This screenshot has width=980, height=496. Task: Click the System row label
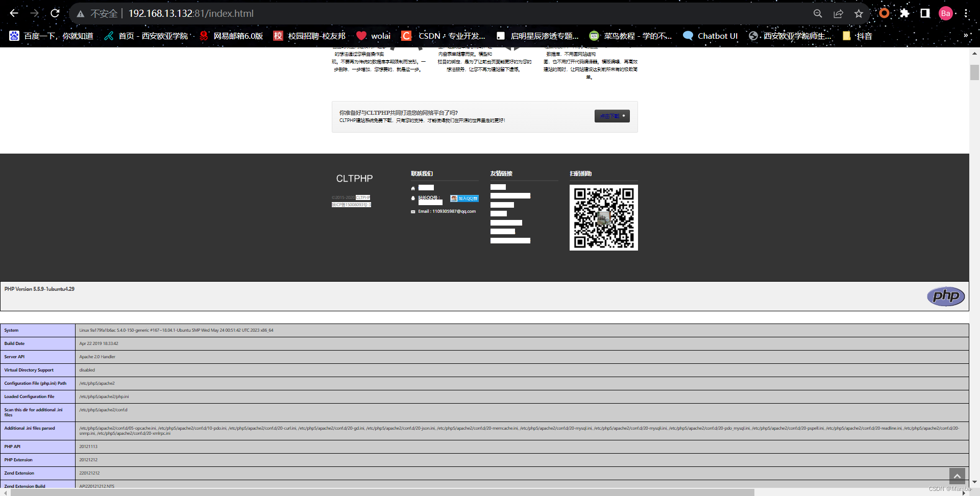coord(11,330)
